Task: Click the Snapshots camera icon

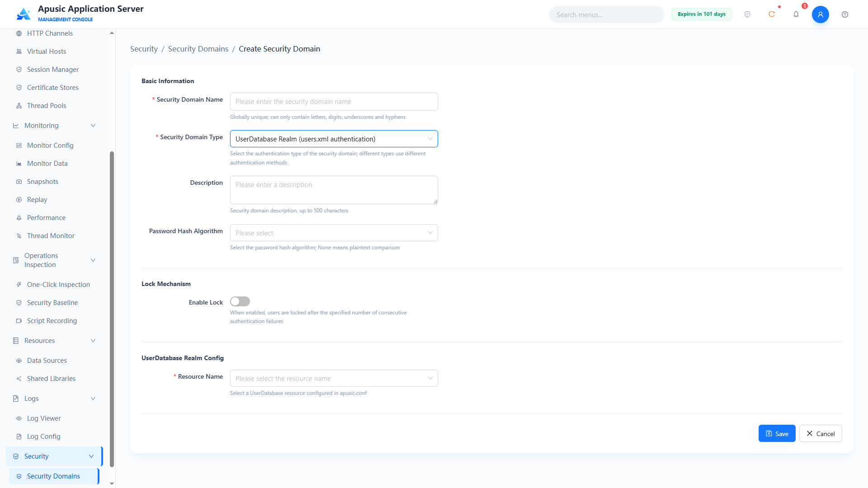Action: 19,182
